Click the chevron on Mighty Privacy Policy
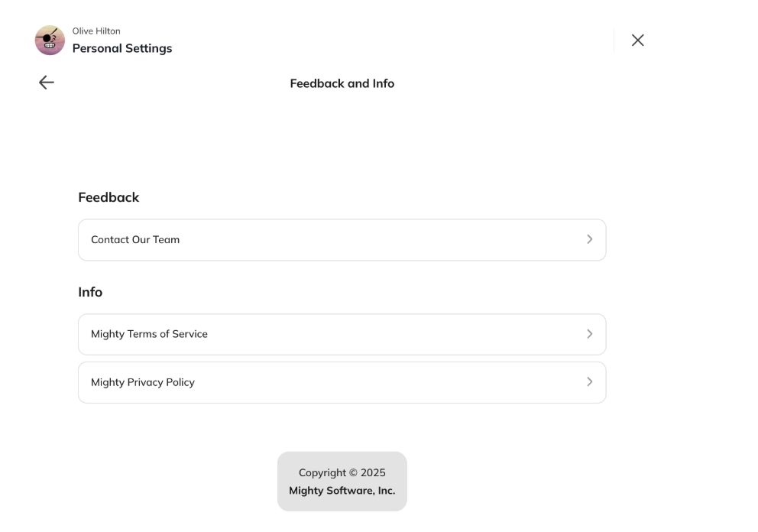Image resolution: width=758 pixels, height=532 pixels. tap(589, 382)
